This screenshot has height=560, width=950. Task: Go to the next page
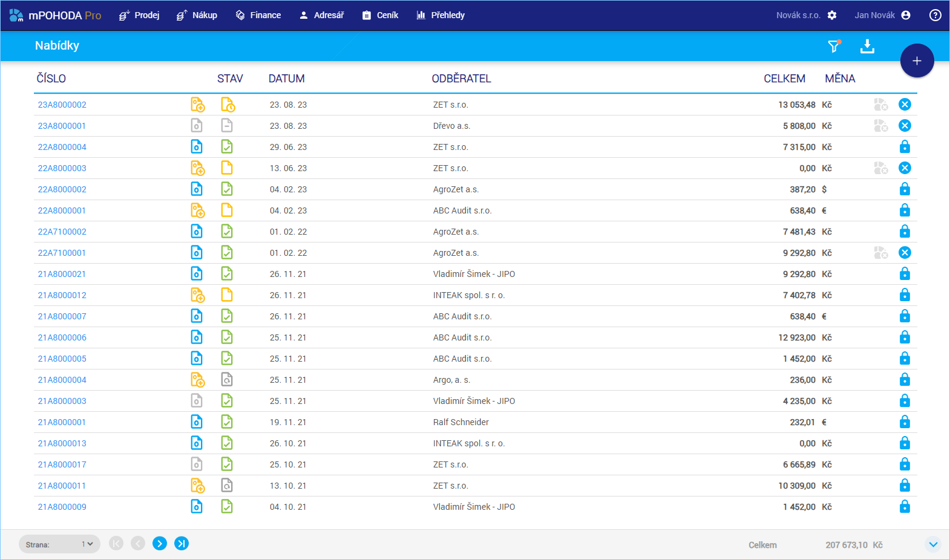(160, 544)
